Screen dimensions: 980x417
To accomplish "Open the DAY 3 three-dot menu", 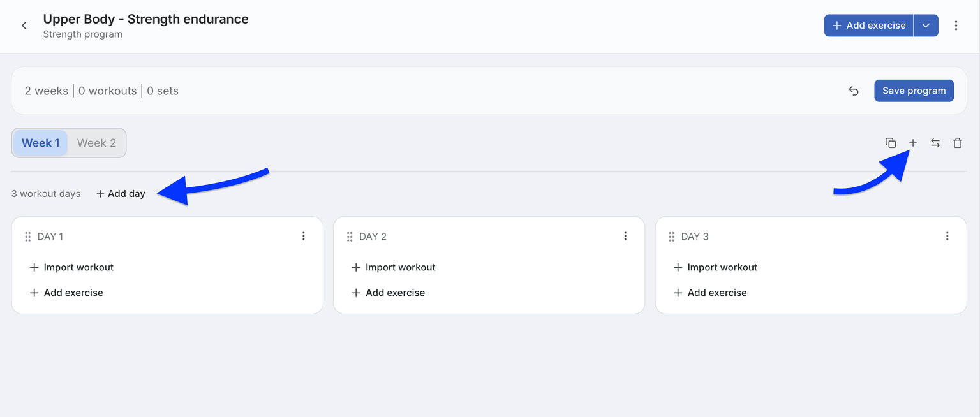I will tap(947, 236).
